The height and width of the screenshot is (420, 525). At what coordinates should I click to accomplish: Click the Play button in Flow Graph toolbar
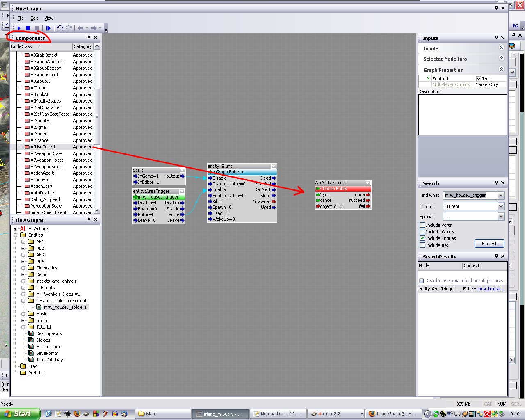[19, 28]
